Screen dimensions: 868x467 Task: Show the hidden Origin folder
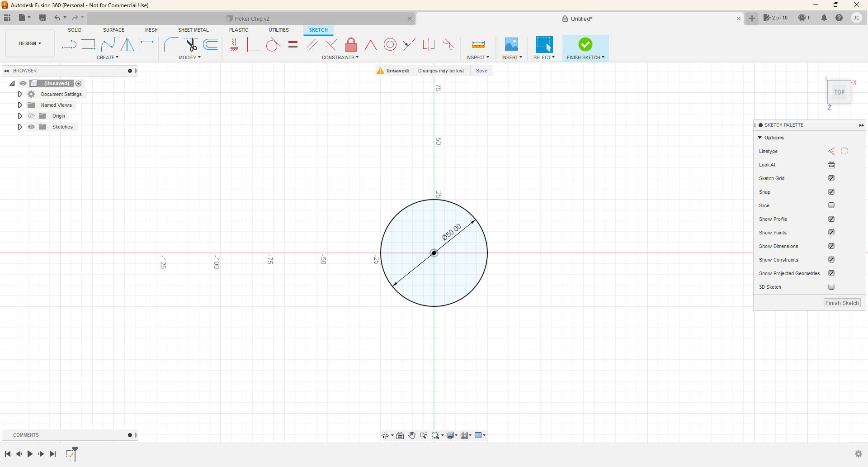coord(31,116)
